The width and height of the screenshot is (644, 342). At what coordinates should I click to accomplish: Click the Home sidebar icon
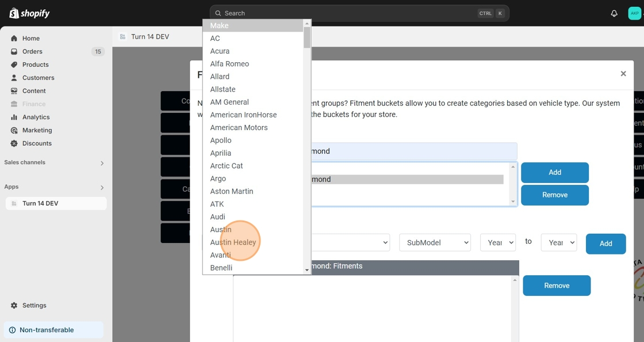pyautogui.click(x=14, y=38)
